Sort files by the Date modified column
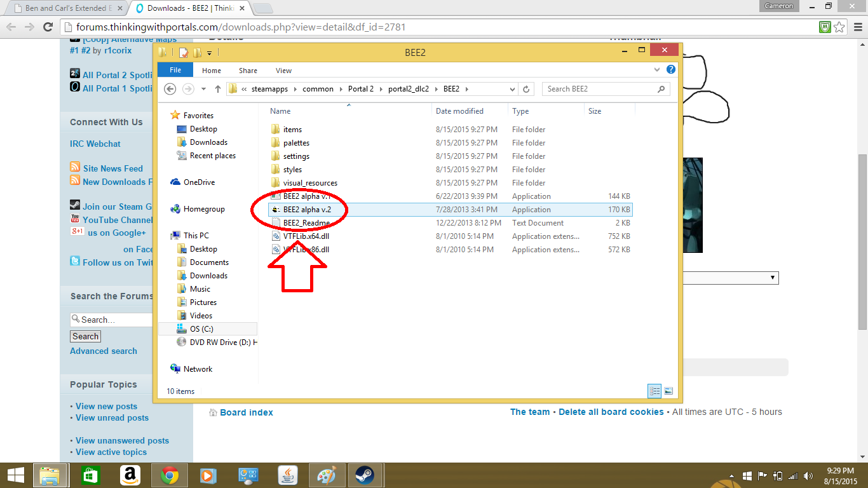 coord(469,111)
